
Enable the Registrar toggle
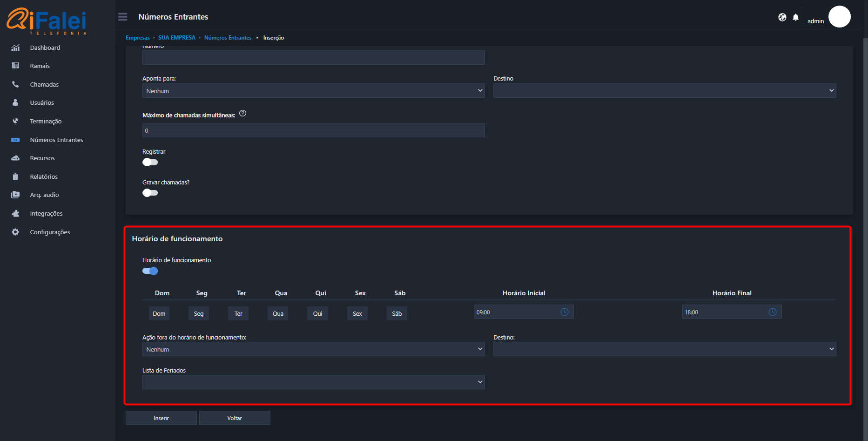coord(150,162)
